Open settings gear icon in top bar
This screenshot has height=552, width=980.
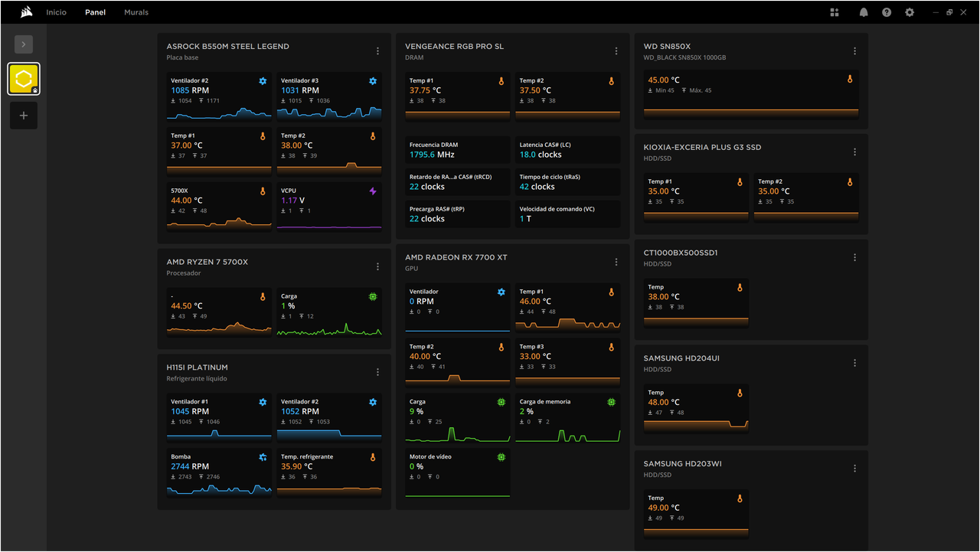point(910,12)
